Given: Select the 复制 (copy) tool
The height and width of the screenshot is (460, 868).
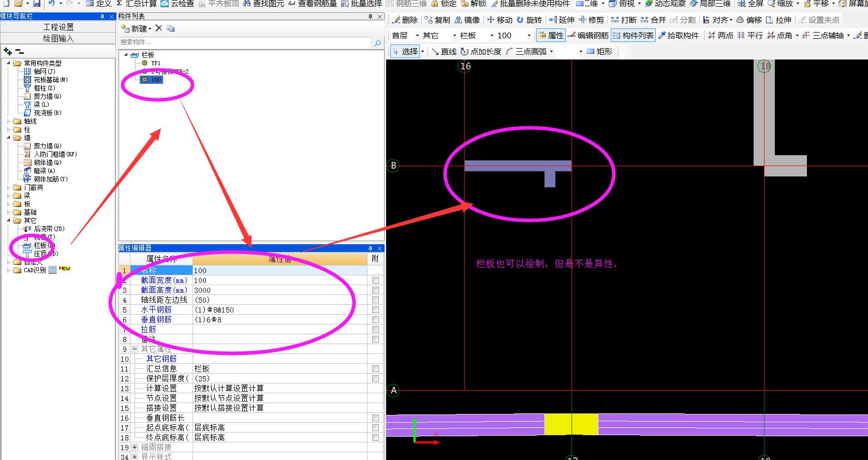Looking at the screenshot, I should [437, 20].
